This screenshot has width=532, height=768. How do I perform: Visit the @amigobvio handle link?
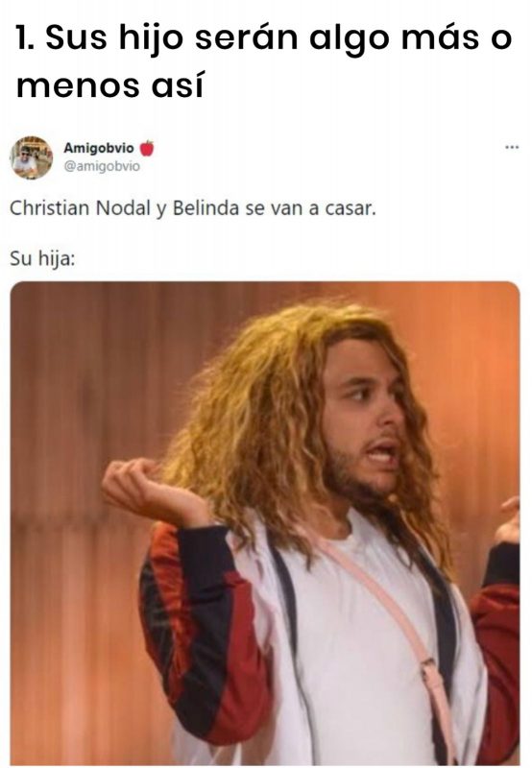click(102, 166)
